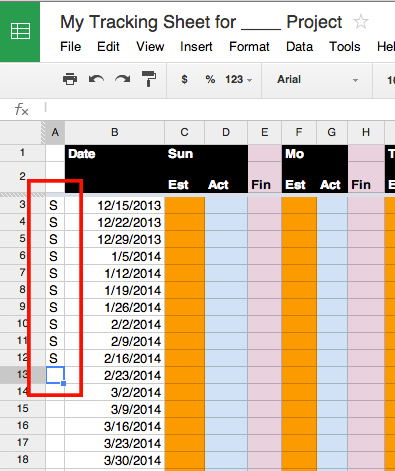Open the 123 number format dropdown
Screen dimensions: 395x471
coord(238,80)
